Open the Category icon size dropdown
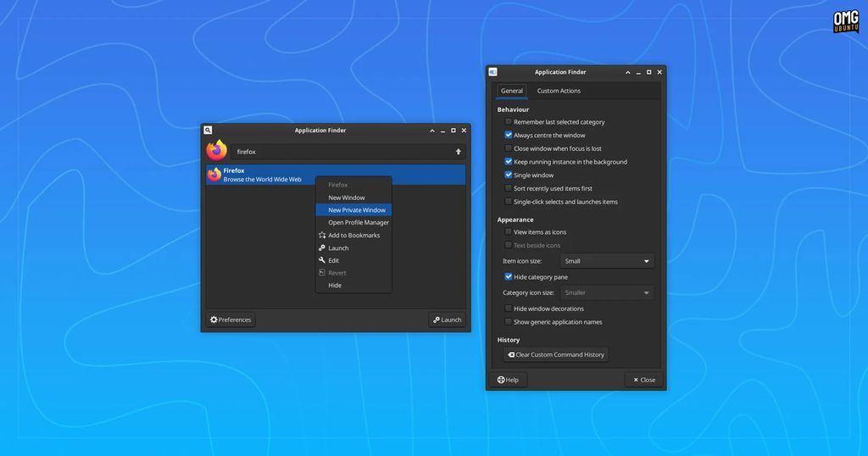868x456 pixels. pos(607,292)
